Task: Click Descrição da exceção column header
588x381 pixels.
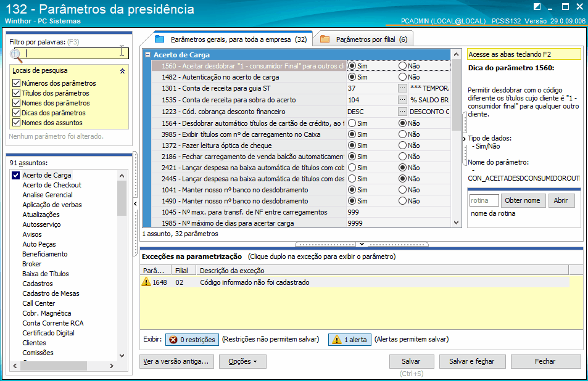Action: (383, 271)
